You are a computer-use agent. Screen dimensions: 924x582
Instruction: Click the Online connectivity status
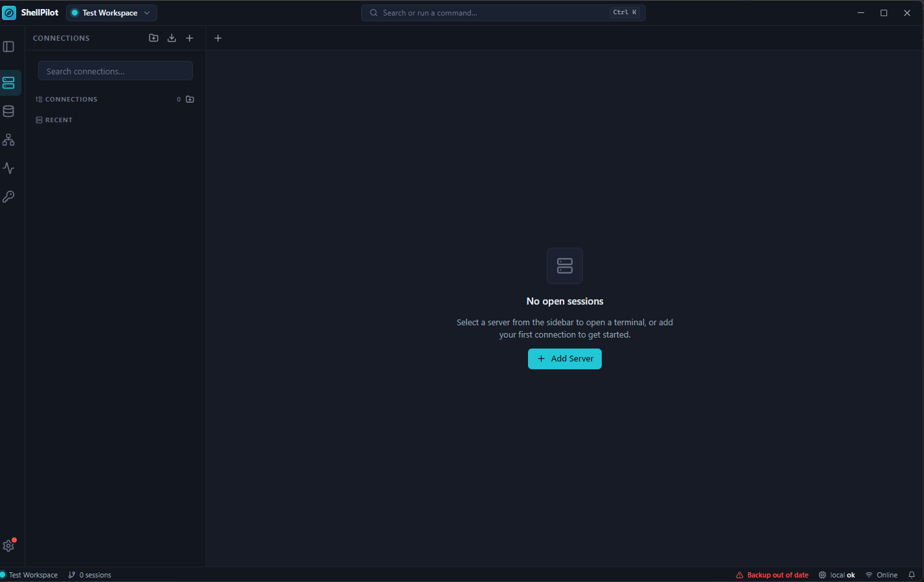click(x=881, y=575)
